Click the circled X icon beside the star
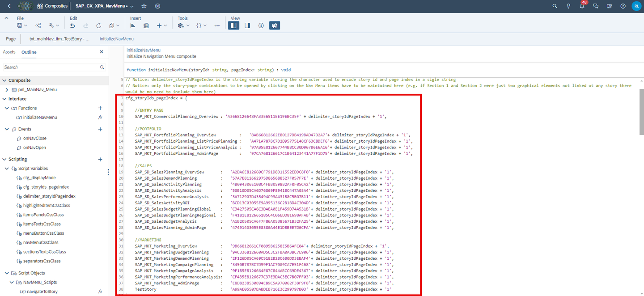This screenshot has height=296, width=644. click(x=157, y=6)
